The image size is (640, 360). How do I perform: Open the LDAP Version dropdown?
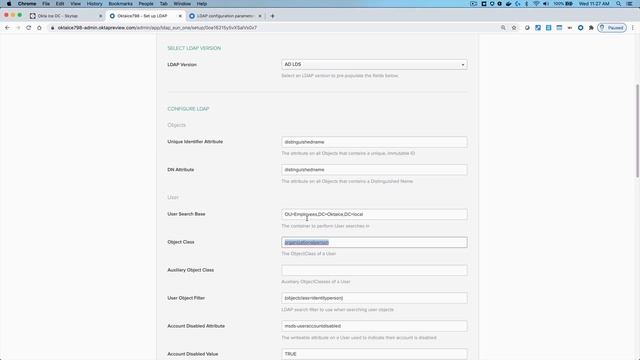coord(374,64)
